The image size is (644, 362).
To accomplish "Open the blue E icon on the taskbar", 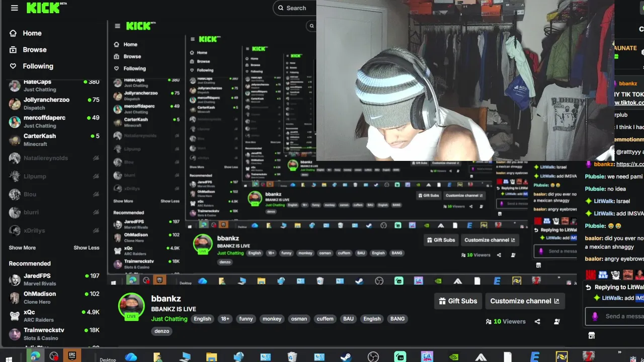I will [x=535, y=357].
